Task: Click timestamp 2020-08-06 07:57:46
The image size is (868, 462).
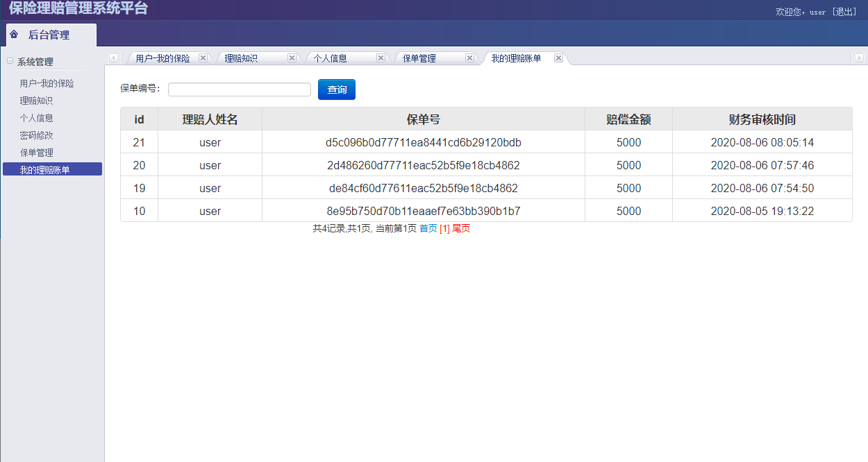Action: click(762, 165)
